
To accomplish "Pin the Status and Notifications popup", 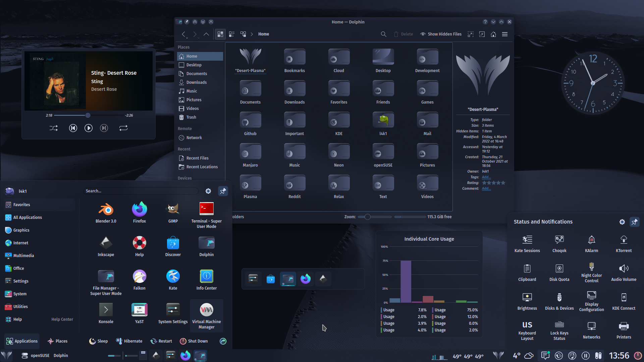I will click(635, 222).
